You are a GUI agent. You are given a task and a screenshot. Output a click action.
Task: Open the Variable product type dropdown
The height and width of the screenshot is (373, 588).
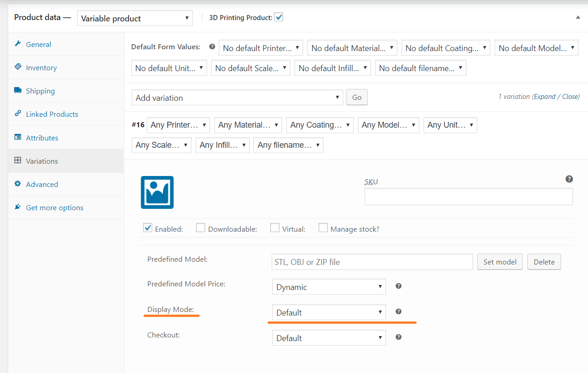click(134, 18)
